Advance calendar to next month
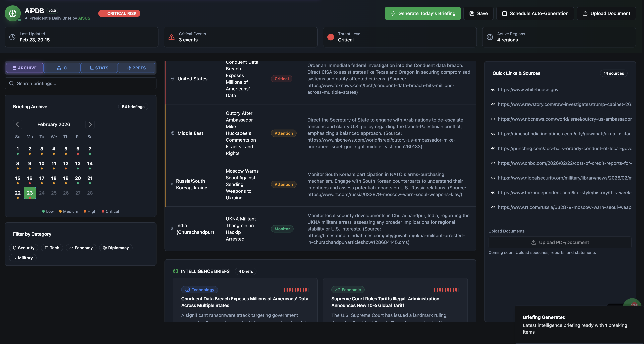Image resolution: width=644 pixels, height=344 pixels. click(x=90, y=124)
